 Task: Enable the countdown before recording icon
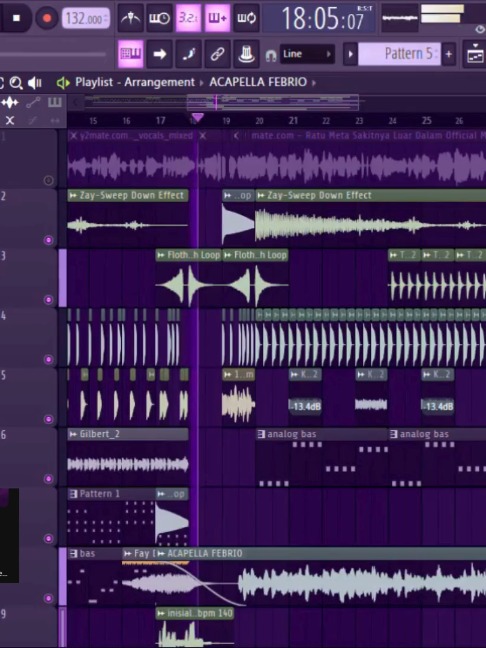coord(188,18)
